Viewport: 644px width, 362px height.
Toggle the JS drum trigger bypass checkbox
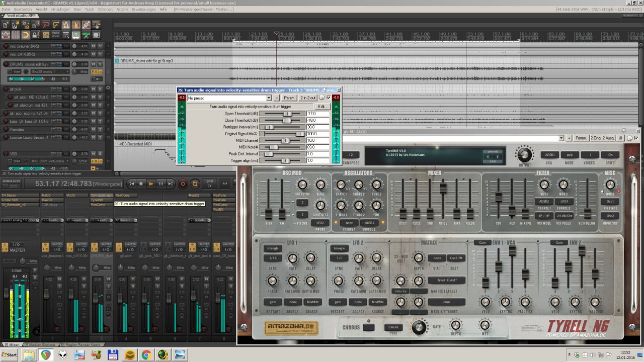click(329, 98)
